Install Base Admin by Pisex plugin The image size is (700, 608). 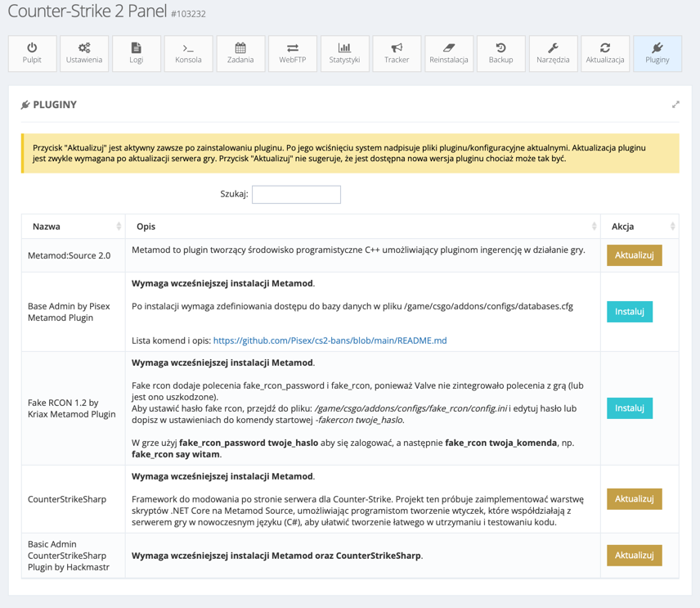coord(629,312)
